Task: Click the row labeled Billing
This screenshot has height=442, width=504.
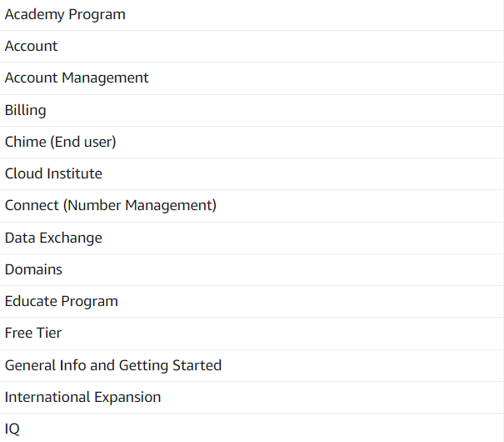Action: (250, 110)
